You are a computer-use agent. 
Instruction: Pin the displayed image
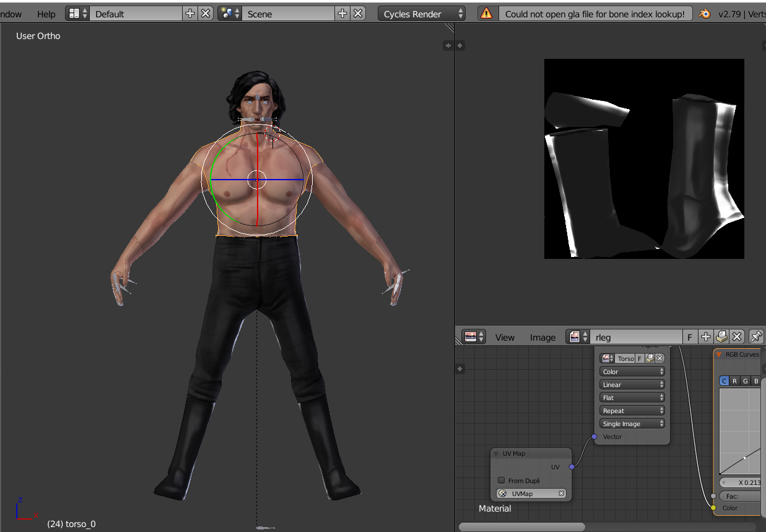coord(755,337)
